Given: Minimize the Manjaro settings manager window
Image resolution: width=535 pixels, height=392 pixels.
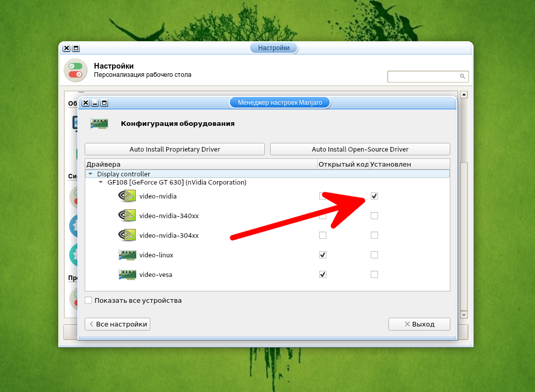Looking at the screenshot, I should (95, 103).
